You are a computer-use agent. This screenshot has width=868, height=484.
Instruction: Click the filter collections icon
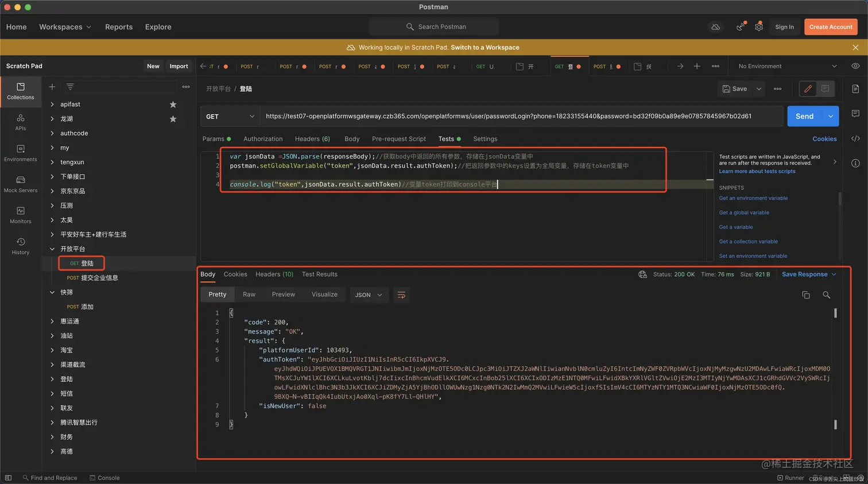70,87
